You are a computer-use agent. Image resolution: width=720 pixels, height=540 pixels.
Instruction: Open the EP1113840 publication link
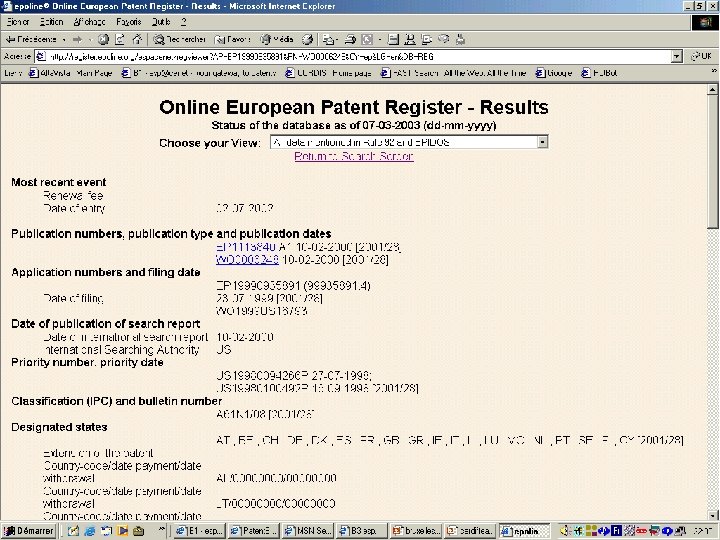(246, 247)
